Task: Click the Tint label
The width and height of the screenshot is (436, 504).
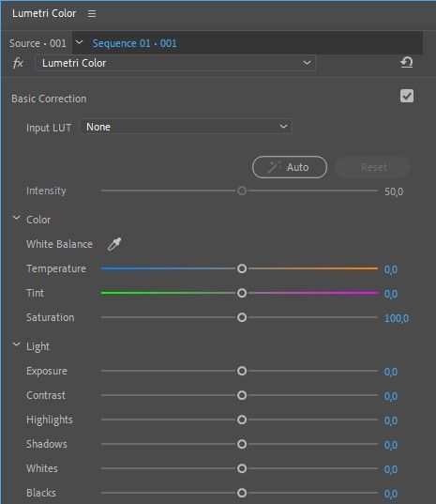Action: pos(35,293)
